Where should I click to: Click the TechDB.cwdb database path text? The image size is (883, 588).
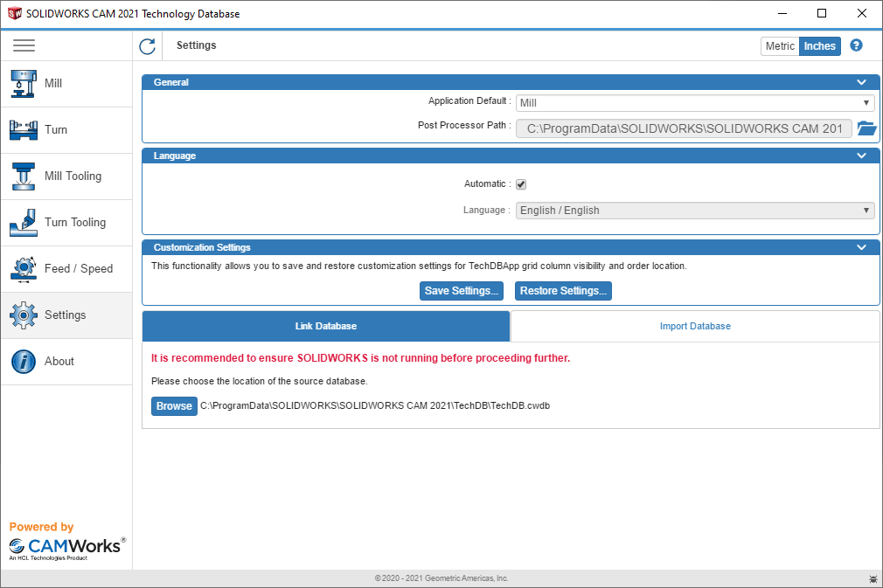click(375, 405)
